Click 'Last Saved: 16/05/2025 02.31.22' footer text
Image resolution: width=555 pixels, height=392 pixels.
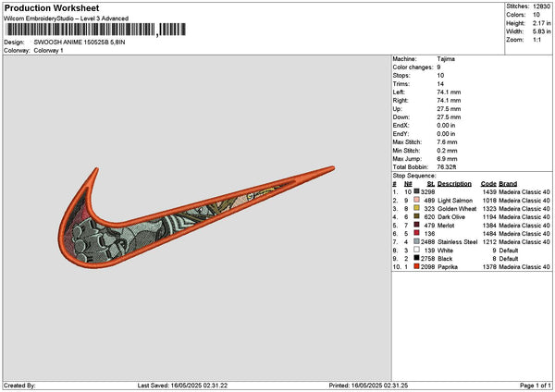182,386
